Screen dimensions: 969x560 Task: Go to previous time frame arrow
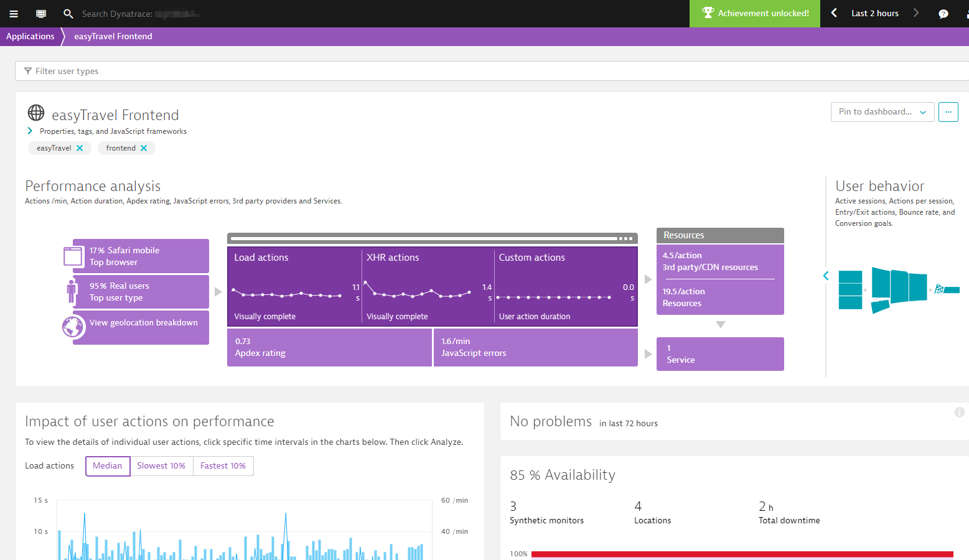click(x=834, y=13)
